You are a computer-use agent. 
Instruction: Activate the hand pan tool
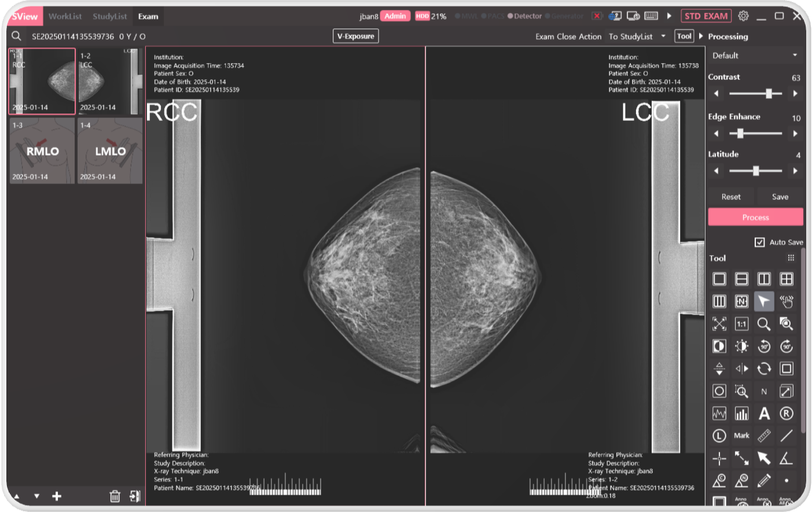tap(787, 301)
